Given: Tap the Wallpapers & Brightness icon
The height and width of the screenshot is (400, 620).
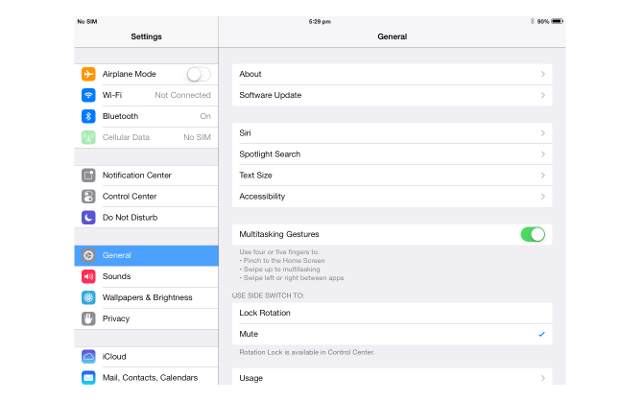Looking at the screenshot, I should (x=88, y=298).
